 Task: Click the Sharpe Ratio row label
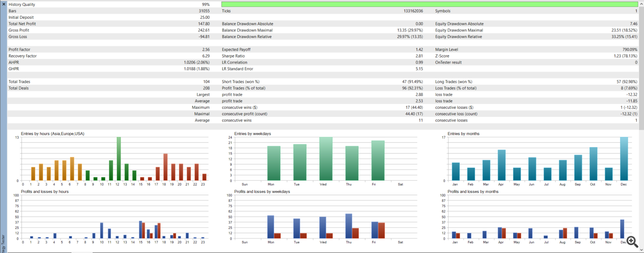(x=233, y=56)
